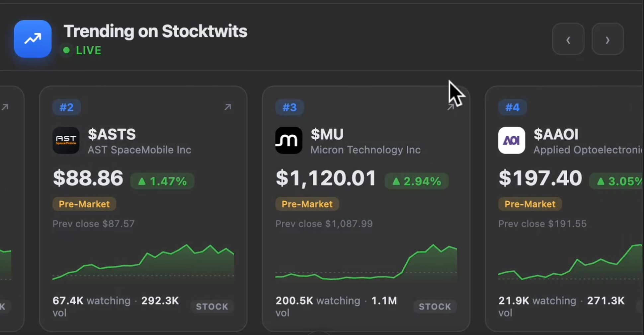Open the $AAOI ticker symbol
This screenshot has width=644, height=335.
click(x=556, y=134)
